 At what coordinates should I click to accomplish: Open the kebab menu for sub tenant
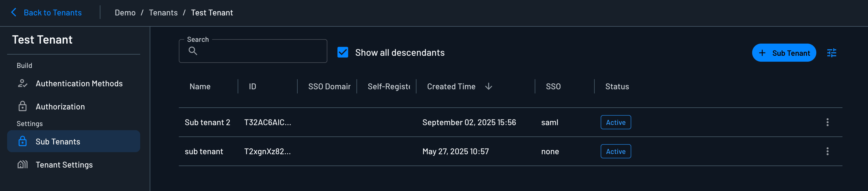tap(828, 151)
